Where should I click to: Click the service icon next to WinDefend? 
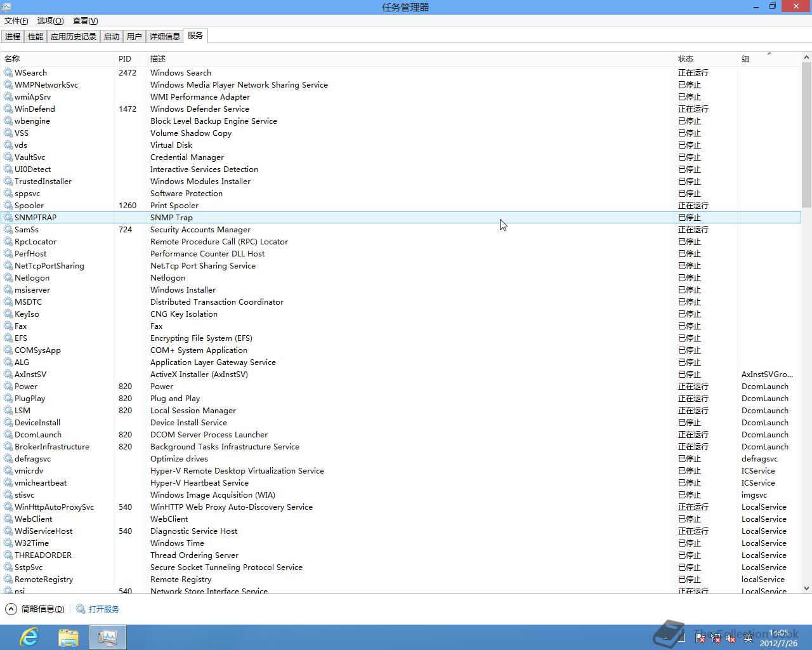click(x=8, y=109)
